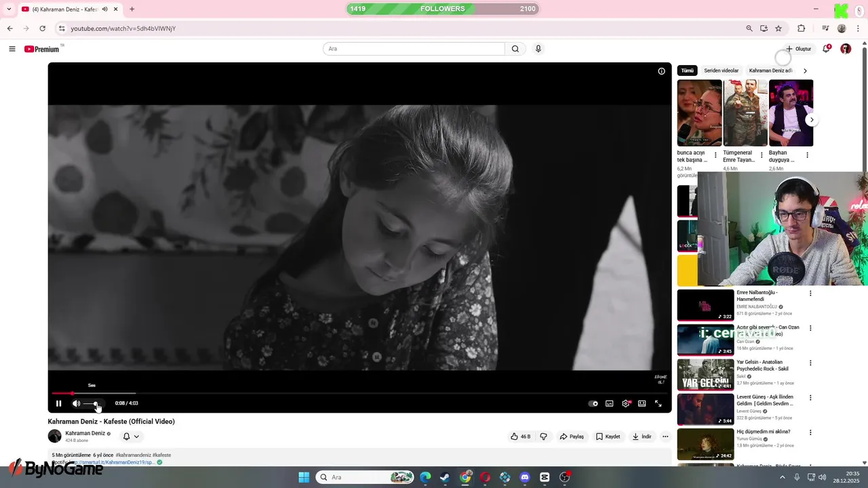The height and width of the screenshot is (488, 868).
Task: Open the 'bunca acıyı tek başına' short
Action: point(699,113)
